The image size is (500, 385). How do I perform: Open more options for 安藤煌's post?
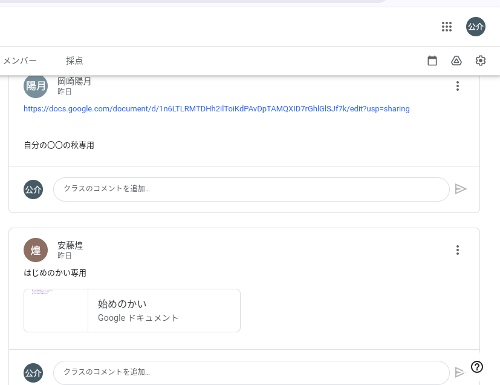458,250
